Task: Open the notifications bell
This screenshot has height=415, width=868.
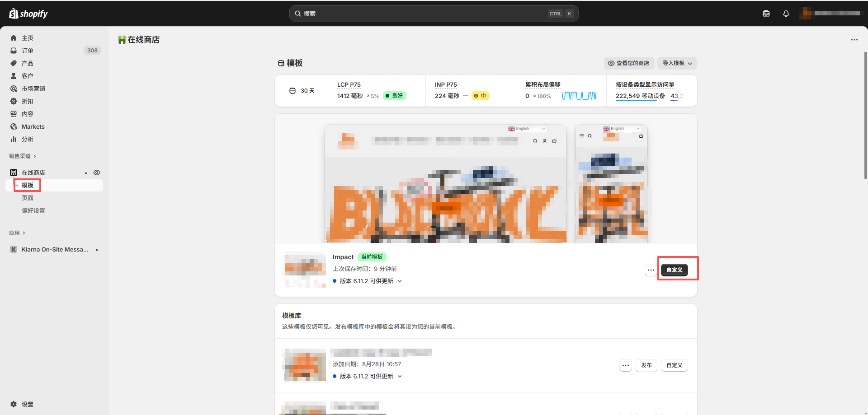Action: coord(786,14)
